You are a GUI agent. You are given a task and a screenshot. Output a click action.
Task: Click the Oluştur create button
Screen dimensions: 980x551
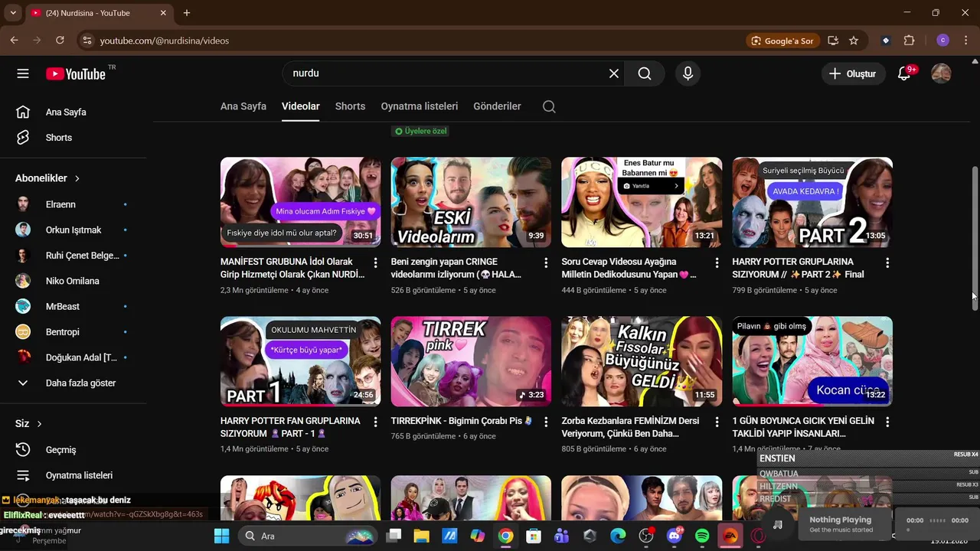(x=853, y=73)
